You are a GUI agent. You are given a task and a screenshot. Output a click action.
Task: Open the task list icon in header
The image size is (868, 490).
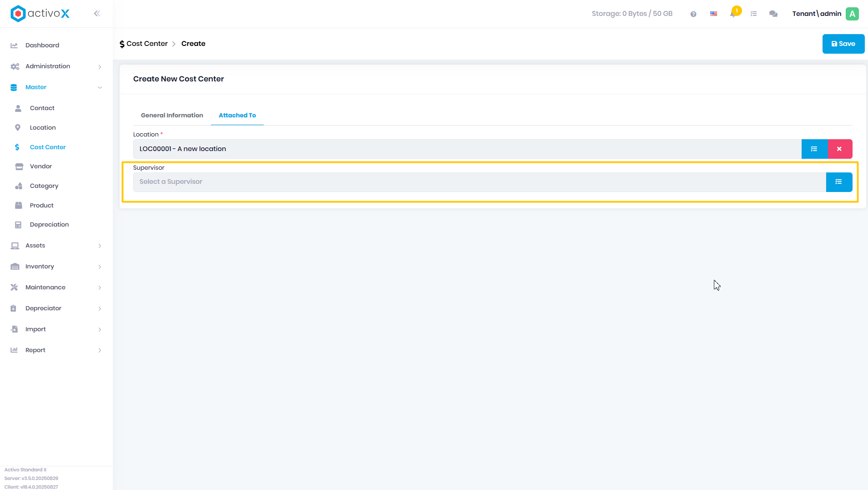coord(753,14)
